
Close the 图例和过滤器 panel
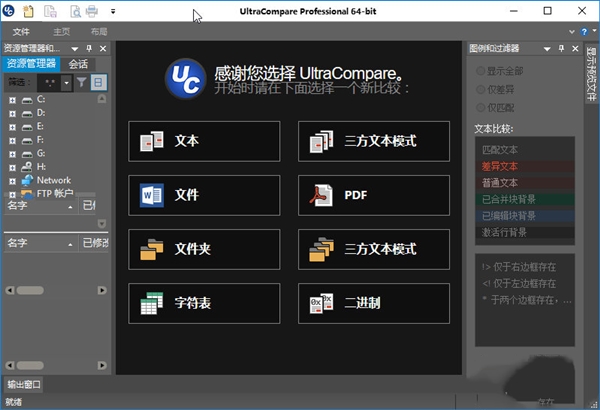coord(575,48)
